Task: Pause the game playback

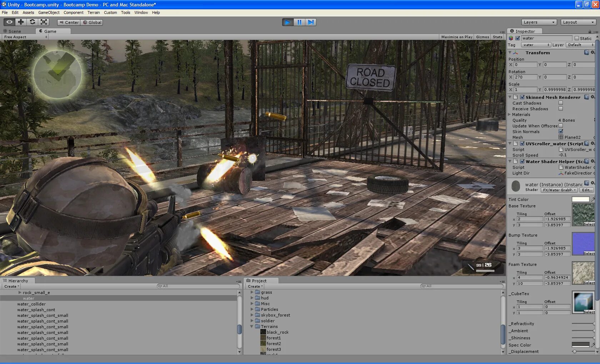Action: point(299,22)
